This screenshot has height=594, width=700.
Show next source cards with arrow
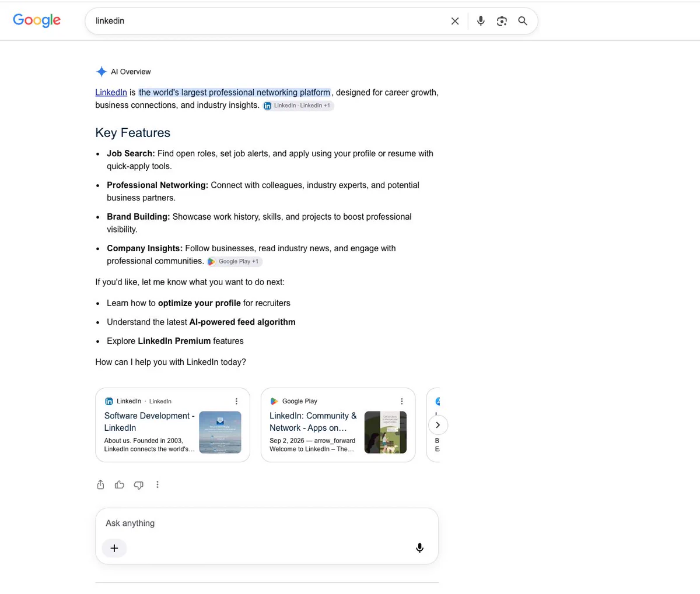[x=437, y=425]
